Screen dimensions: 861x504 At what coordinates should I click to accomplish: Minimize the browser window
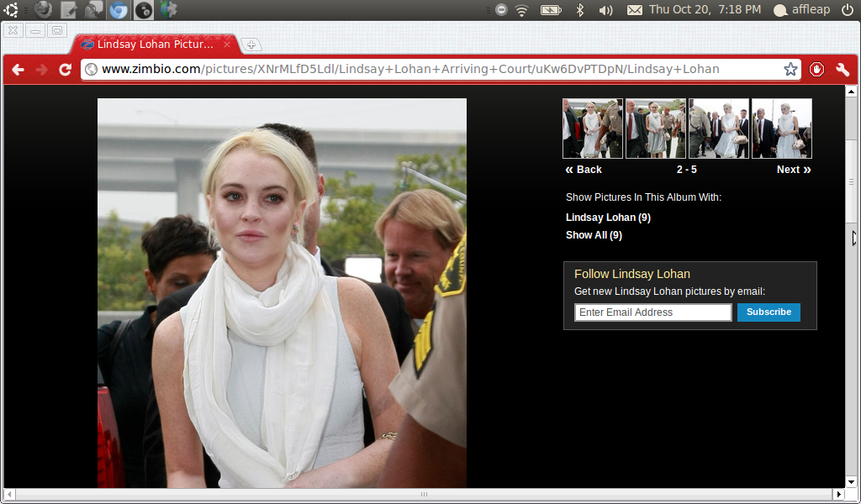point(35,31)
